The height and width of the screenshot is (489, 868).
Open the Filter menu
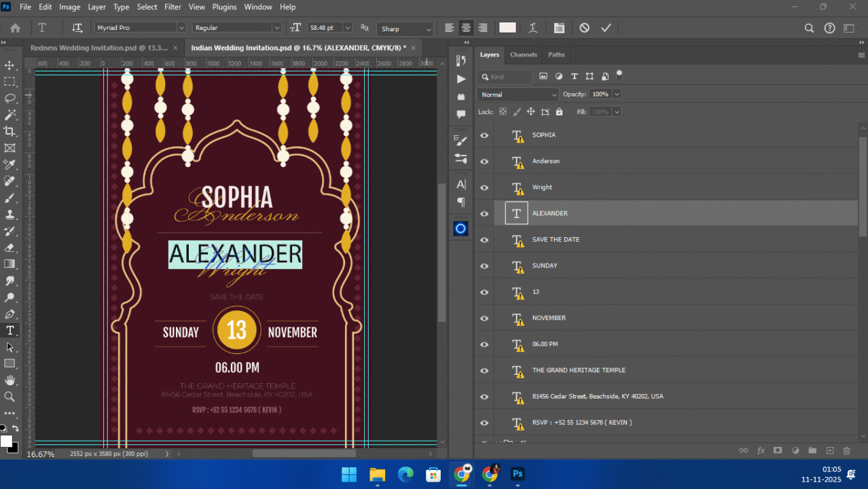point(173,7)
